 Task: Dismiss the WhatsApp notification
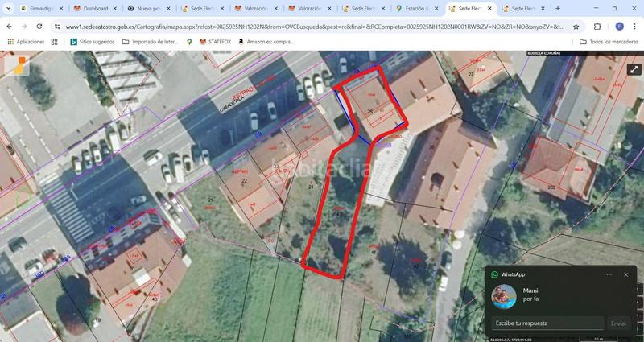click(x=626, y=275)
